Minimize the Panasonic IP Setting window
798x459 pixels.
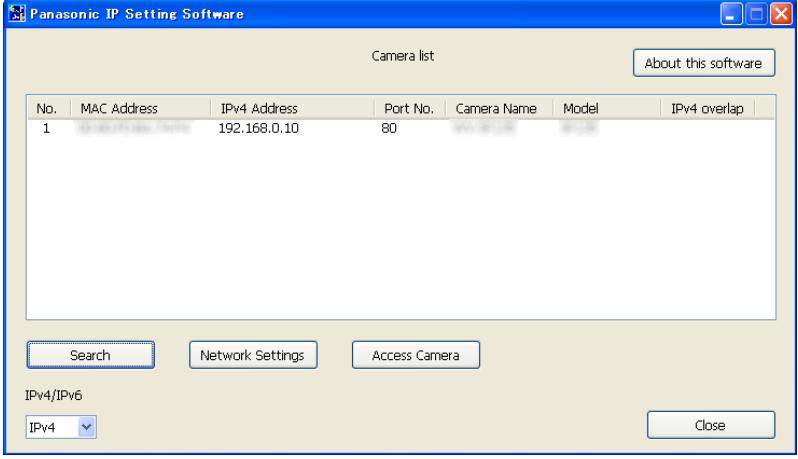coord(731,14)
